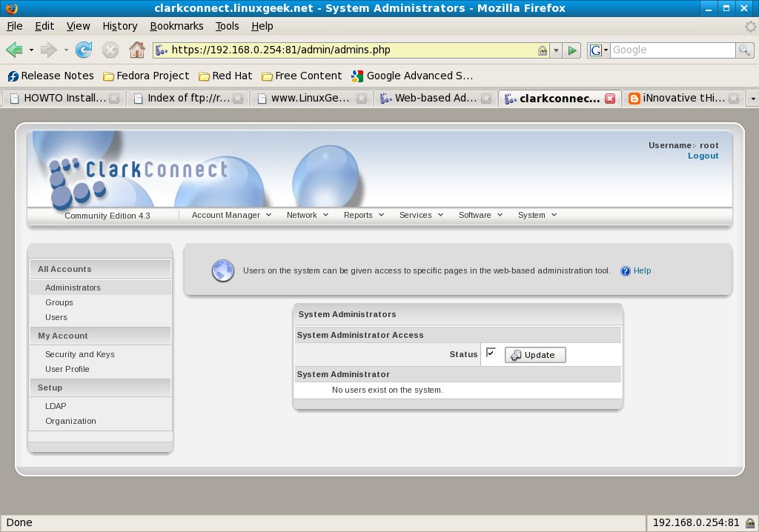Viewport: 759px width, 532px height.
Task: Close the iNnovative tHi tab
Action: (734, 99)
